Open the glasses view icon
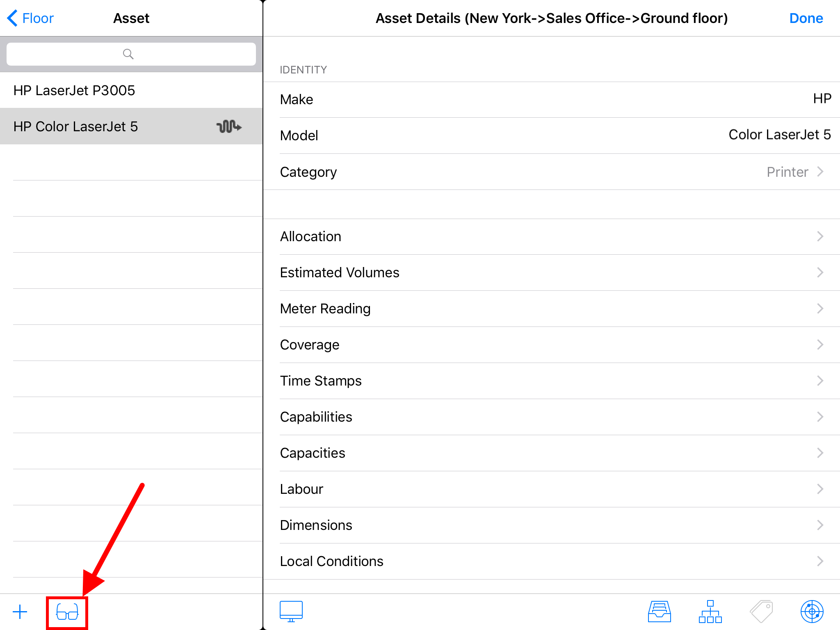The height and width of the screenshot is (630, 840). [x=67, y=612]
